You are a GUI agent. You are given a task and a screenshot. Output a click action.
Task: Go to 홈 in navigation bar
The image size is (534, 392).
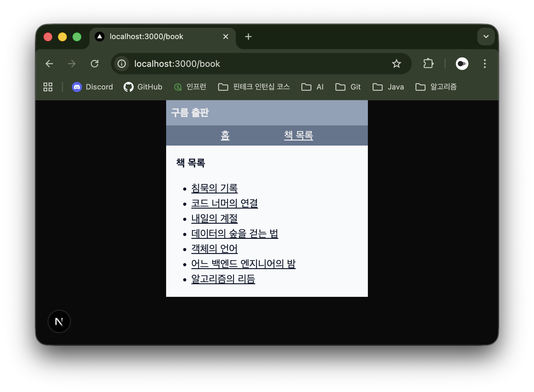225,135
